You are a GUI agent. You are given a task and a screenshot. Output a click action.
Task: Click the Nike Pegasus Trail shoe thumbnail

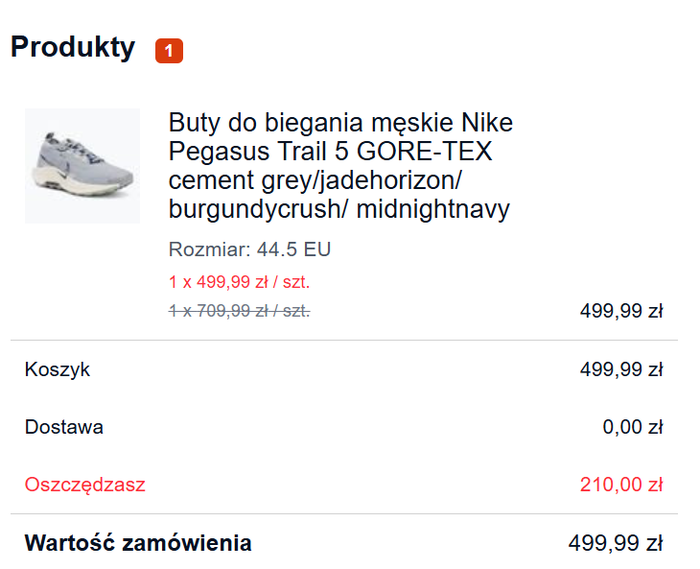82,165
